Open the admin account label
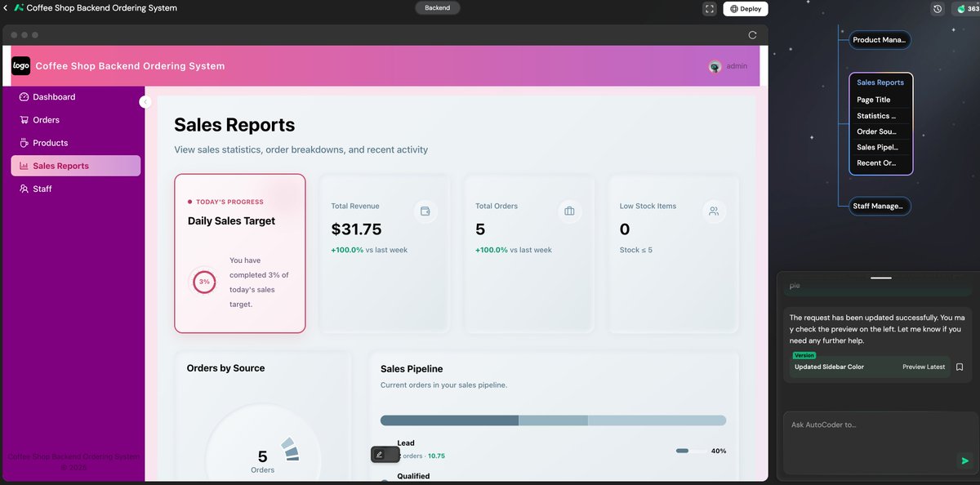 [737, 66]
